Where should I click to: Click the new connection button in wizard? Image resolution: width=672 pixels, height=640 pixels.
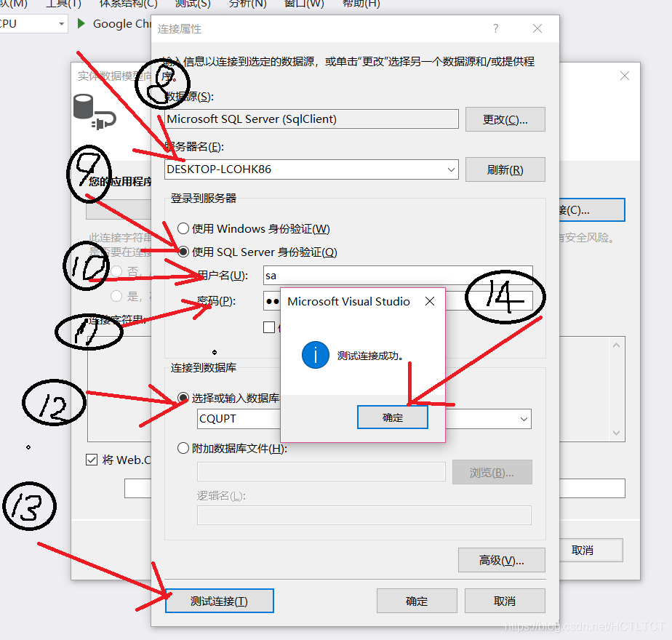tap(592, 210)
